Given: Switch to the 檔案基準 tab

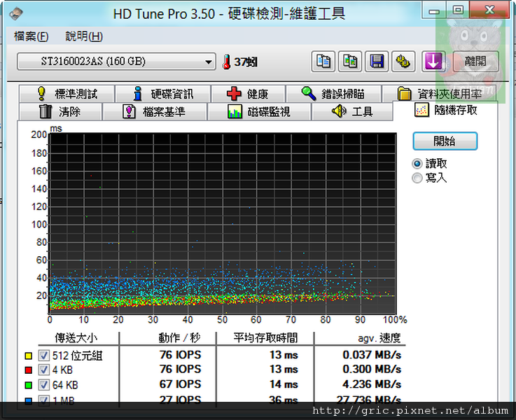Looking at the screenshot, I should (x=155, y=111).
